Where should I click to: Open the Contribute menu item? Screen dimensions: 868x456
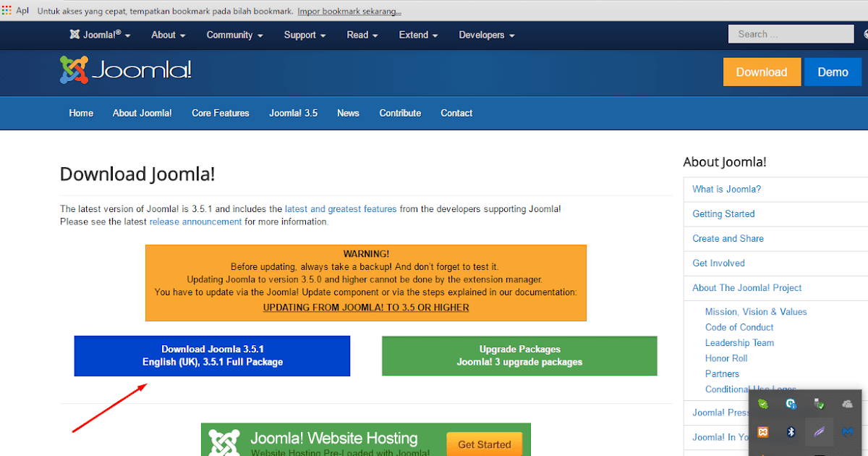click(x=400, y=113)
